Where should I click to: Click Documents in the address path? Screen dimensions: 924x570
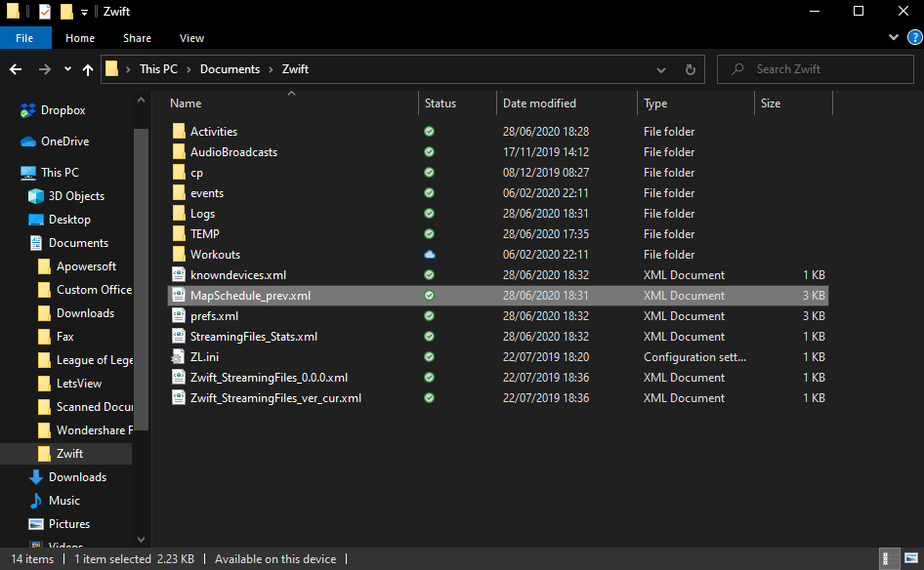point(230,69)
